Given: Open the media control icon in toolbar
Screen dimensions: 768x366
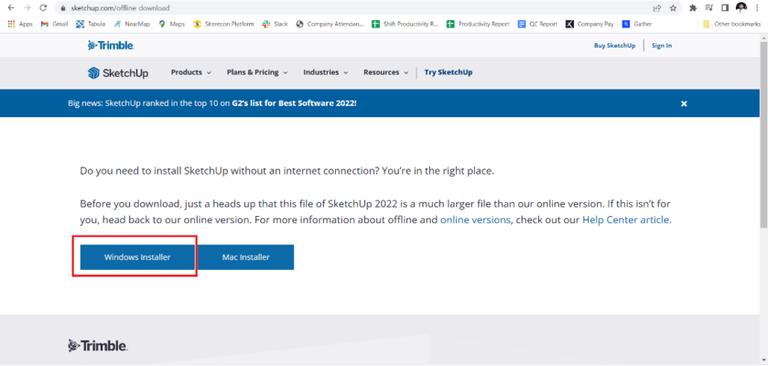Looking at the screenshot, I should tap(709, 8).
